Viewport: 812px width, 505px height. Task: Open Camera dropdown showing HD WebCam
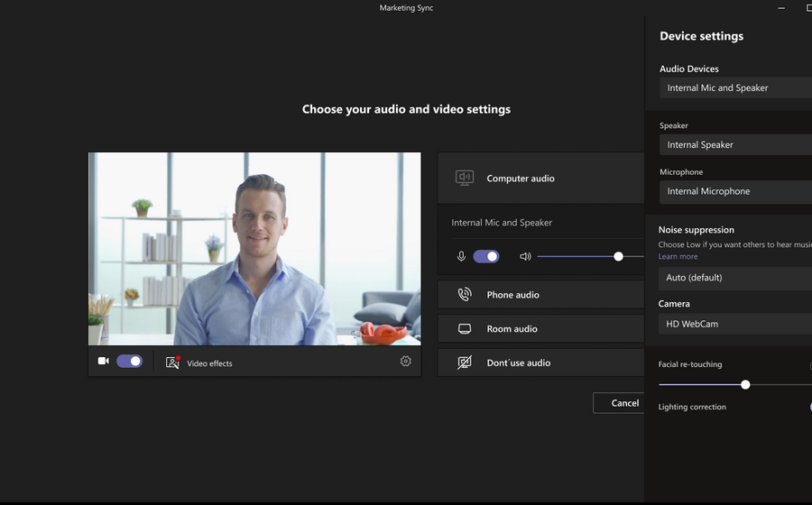(734, 324)
